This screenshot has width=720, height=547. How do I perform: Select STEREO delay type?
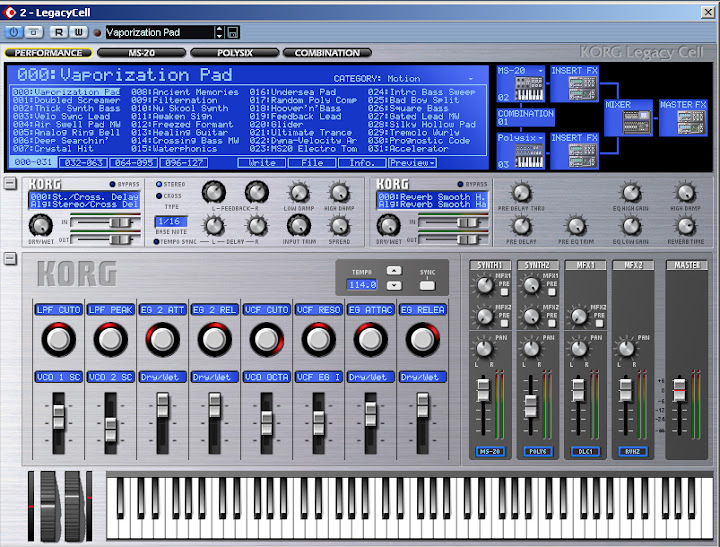click(x=159, y=184)
